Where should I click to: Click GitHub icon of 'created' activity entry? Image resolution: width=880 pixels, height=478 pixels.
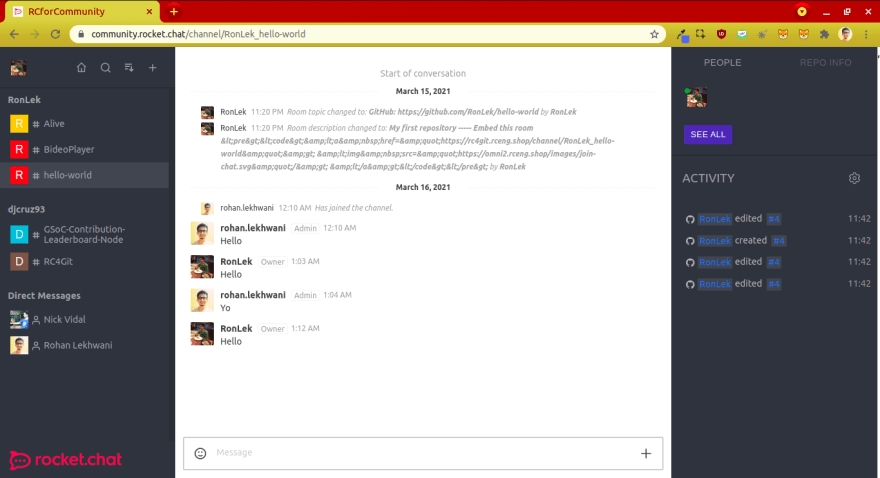coord(690,241)
